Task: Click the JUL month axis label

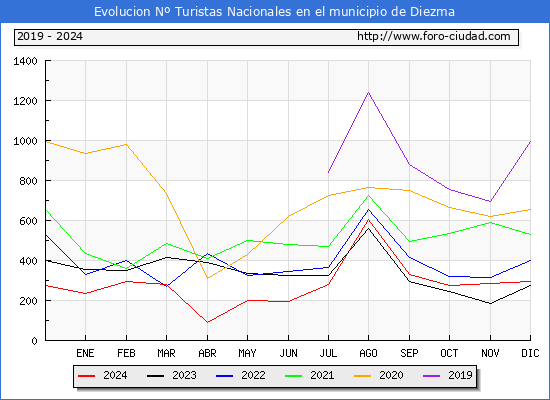Action: click(x=328, y=353)
